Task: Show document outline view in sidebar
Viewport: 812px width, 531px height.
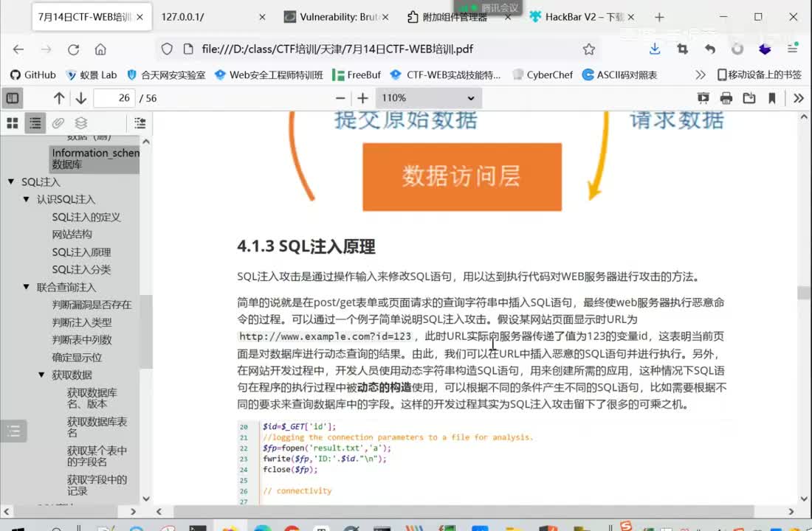Action: (x=35, y=122)
